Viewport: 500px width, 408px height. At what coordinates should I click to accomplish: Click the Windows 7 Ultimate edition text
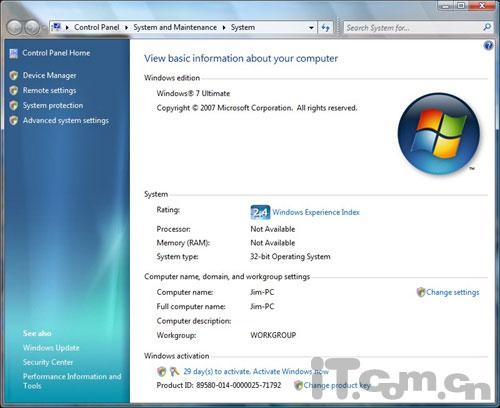coord(193,93)
